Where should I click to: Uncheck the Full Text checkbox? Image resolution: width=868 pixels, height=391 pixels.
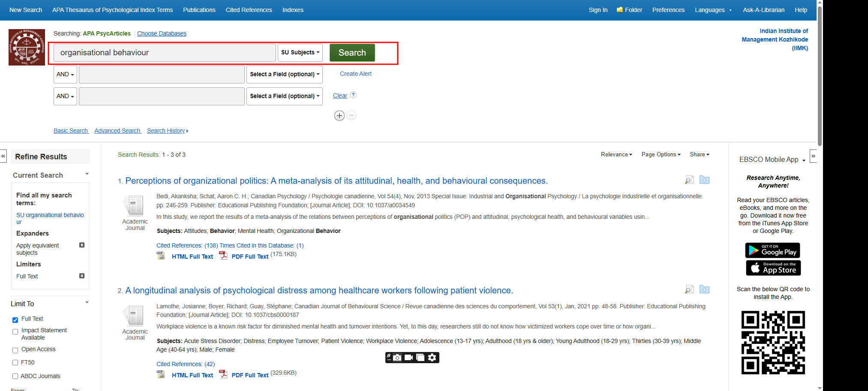point(15,319)
